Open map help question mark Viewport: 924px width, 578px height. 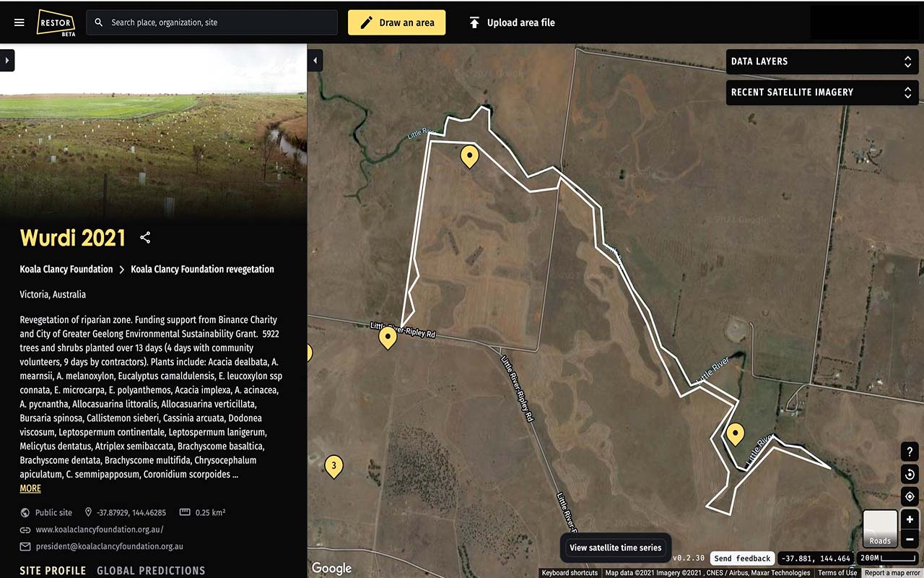pyautogui.click(x=910, y=452)
